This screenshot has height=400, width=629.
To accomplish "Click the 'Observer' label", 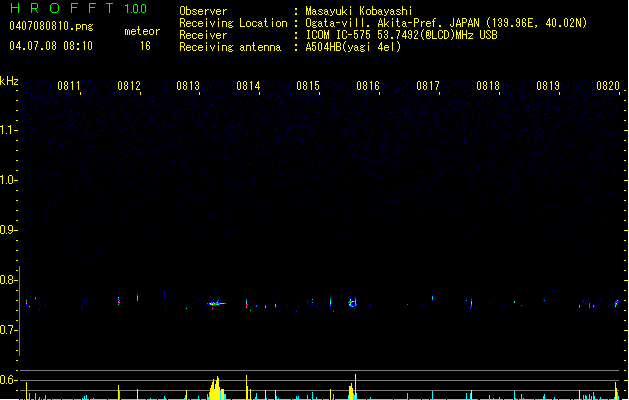I will pyautogui.click(x=203, y=11).
